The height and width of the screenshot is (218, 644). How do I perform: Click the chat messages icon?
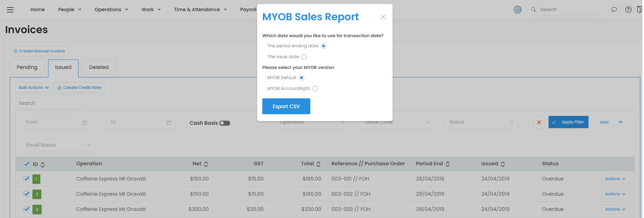(x=614, y=9)
